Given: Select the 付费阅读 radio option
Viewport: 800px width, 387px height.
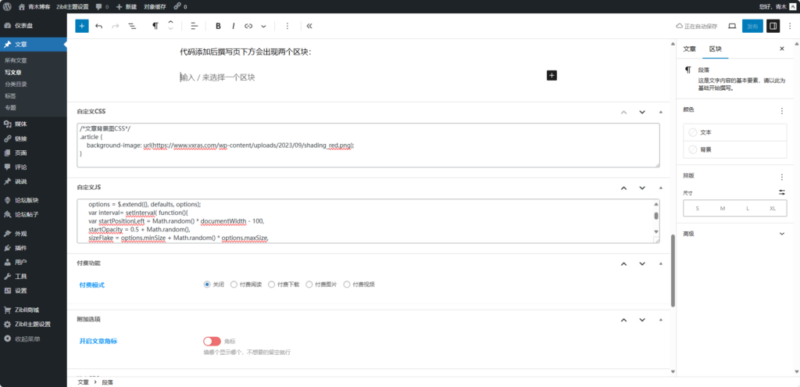Looking at the screenshot, I should pos(234,285).
